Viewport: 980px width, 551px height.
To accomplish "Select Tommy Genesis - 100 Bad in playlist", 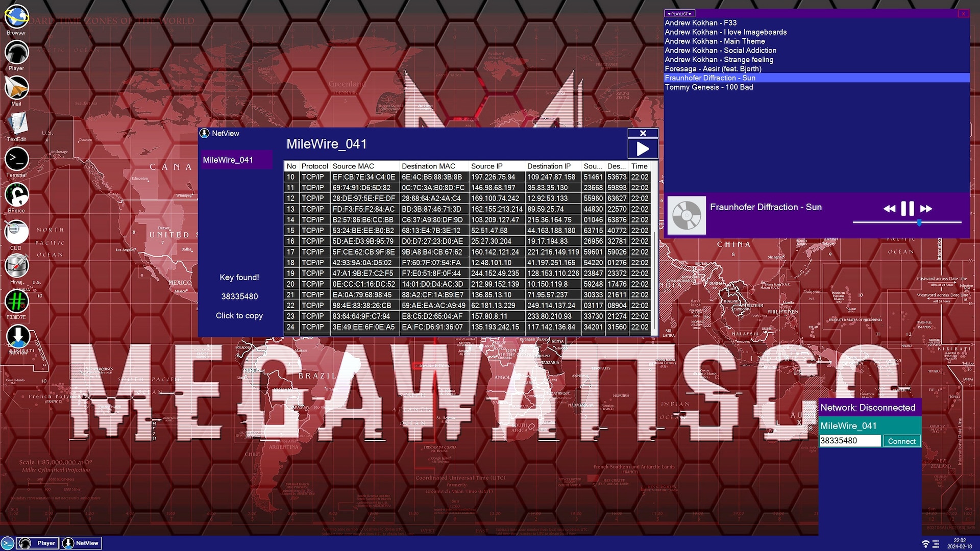I will [708, 87].
